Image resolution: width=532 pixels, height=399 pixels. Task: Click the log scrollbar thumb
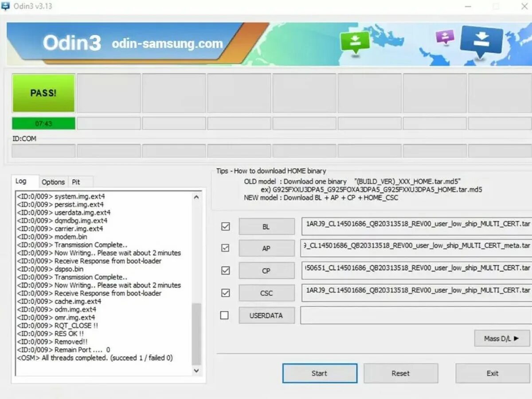pos(196,334)
